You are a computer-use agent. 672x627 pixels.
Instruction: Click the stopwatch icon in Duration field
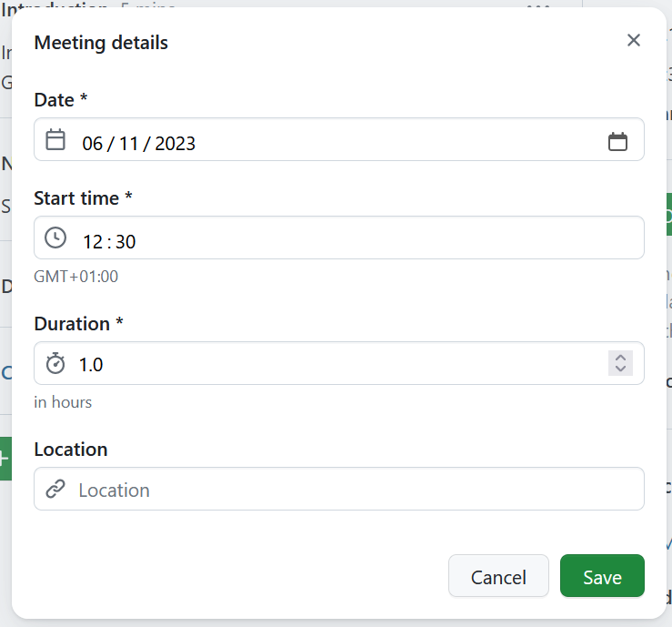click(55, 364)
